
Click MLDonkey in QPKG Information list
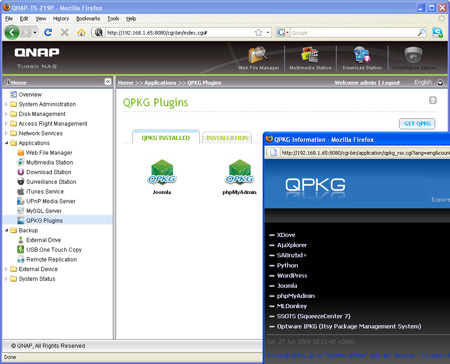point(292,306)
